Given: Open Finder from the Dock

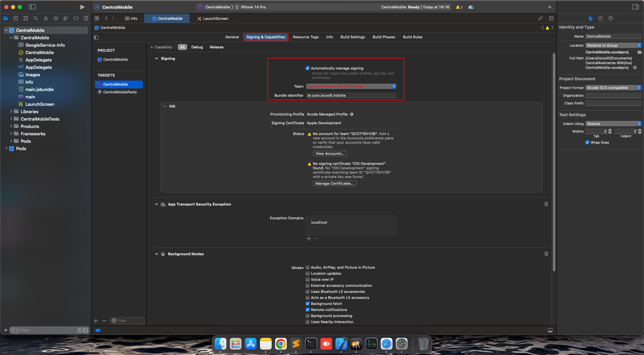Looking at the screenshot, I should (x=220, y=344).
